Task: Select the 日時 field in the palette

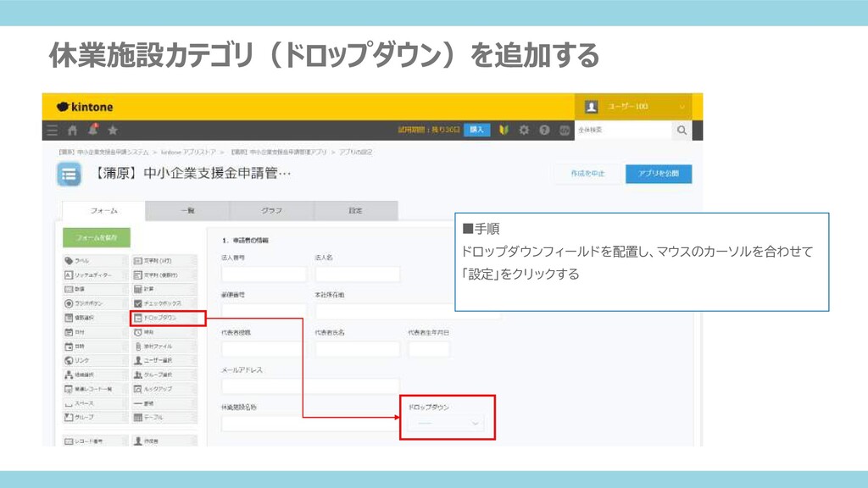Action: click(x=95, y=347)
